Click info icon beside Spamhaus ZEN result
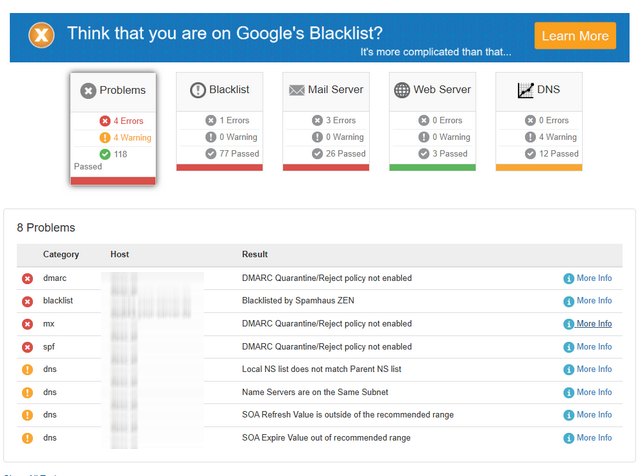Image resolution: width=640 pixels, height=476 pixels. [569, 301]
